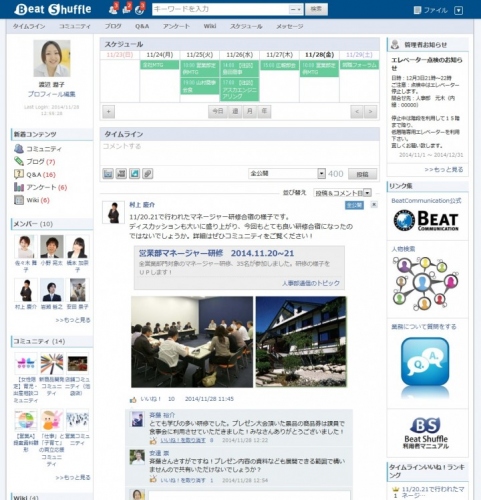Screen dimensions: 481x500
Task: Click into the keyword search field
Action: pyautogui.click(x=220, y=9)
